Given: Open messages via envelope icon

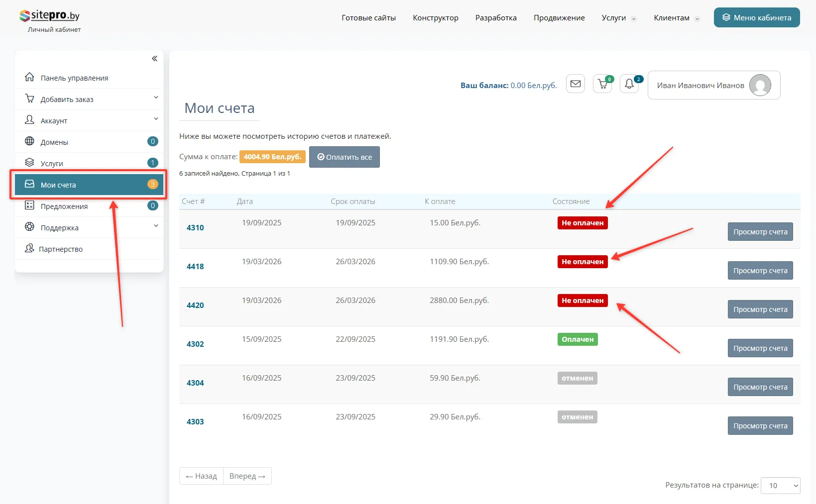Looking at the screenshot, I should point(576,84).
